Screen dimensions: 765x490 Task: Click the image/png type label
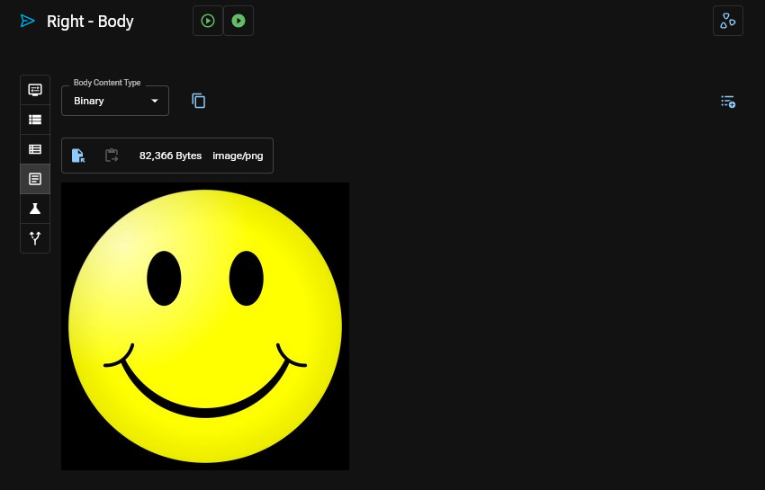click(x=236, y=156)
